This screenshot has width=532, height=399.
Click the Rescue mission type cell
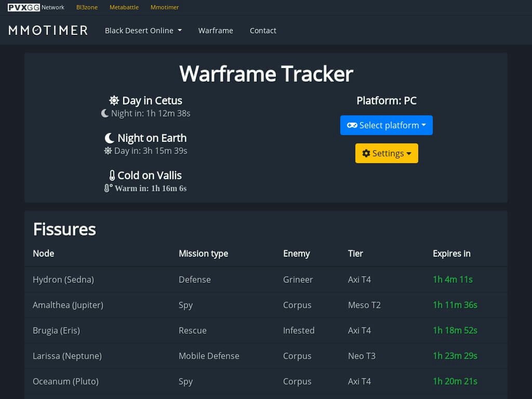coord(193,330)
